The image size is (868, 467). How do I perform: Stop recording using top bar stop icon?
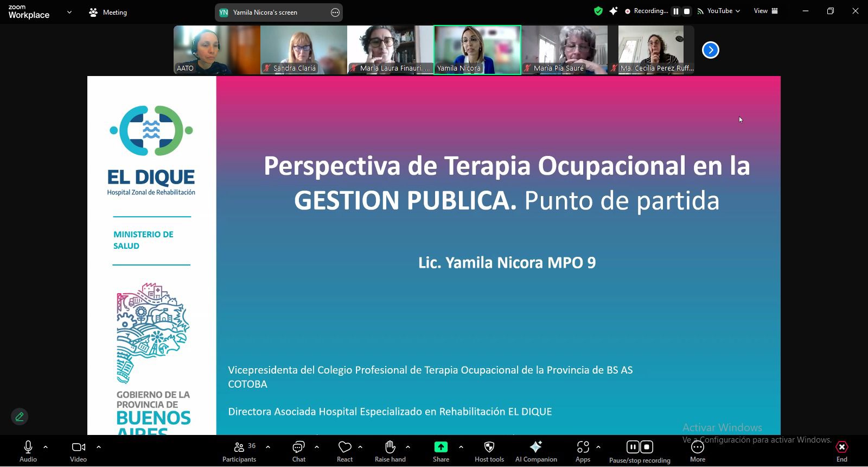(687, 11)
